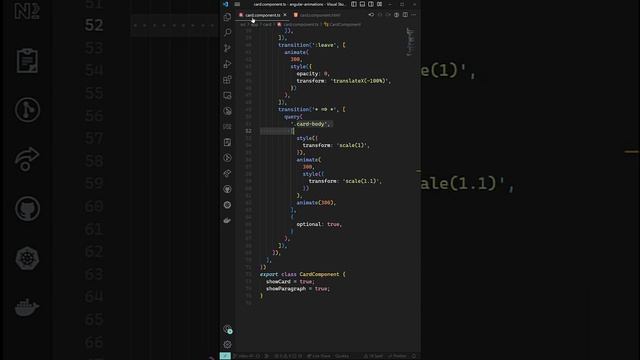This screenshot has width=640, height=360.
Task: Click line number 52 in gutter
Action: 248,131
